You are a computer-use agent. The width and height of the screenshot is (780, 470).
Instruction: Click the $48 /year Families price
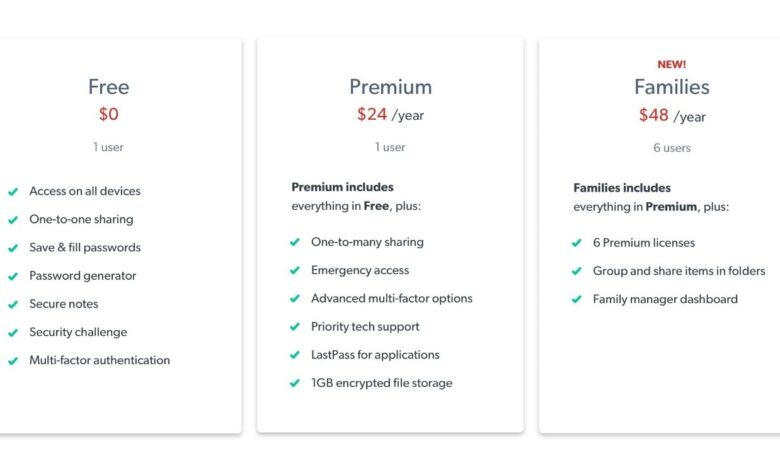[672, 116]
